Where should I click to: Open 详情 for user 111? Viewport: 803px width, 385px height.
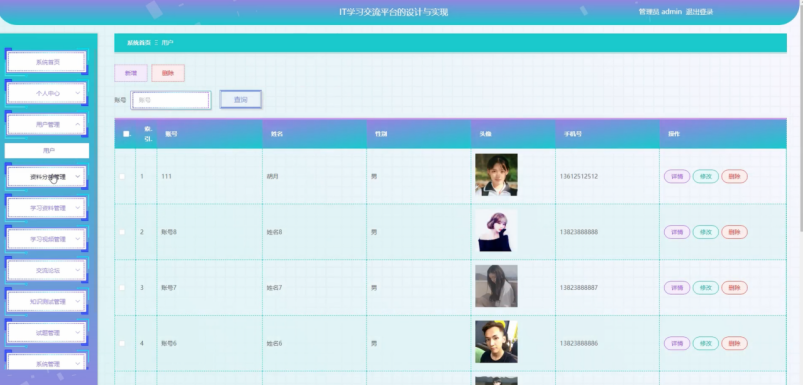pyautogui.click(x=677, y=176)
